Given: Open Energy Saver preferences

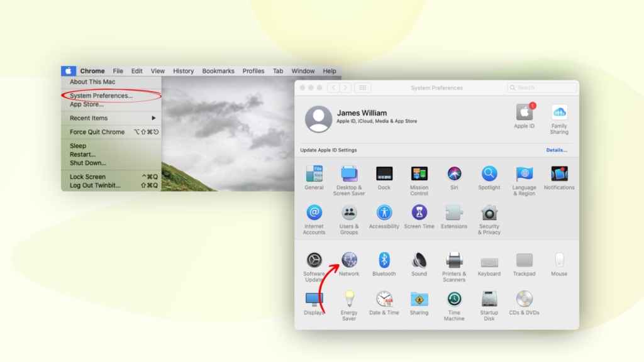Looking at the screenshot, I should (x=349, y=306).
